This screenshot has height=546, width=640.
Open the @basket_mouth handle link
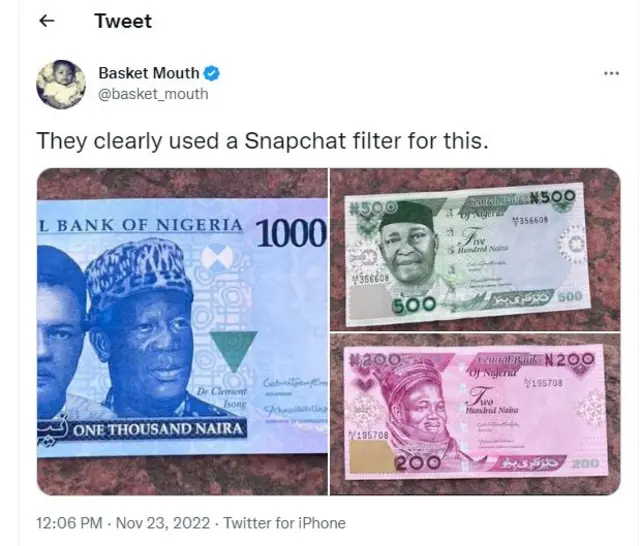tap(154, 94)
